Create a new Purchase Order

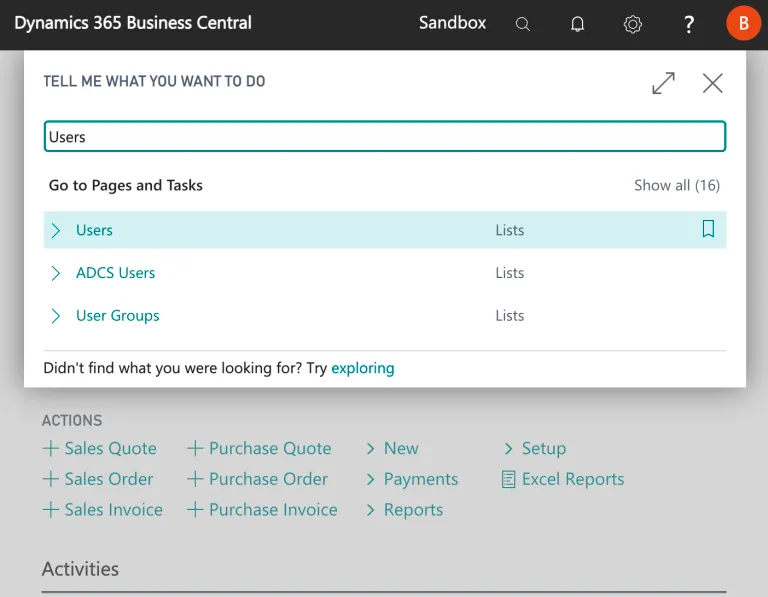coord(268,479)
